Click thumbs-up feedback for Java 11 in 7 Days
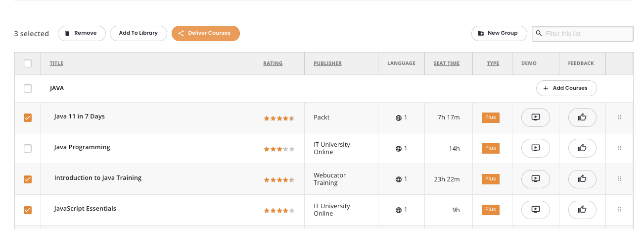Screen dimensions: 644x229 (x=582, y=117)
